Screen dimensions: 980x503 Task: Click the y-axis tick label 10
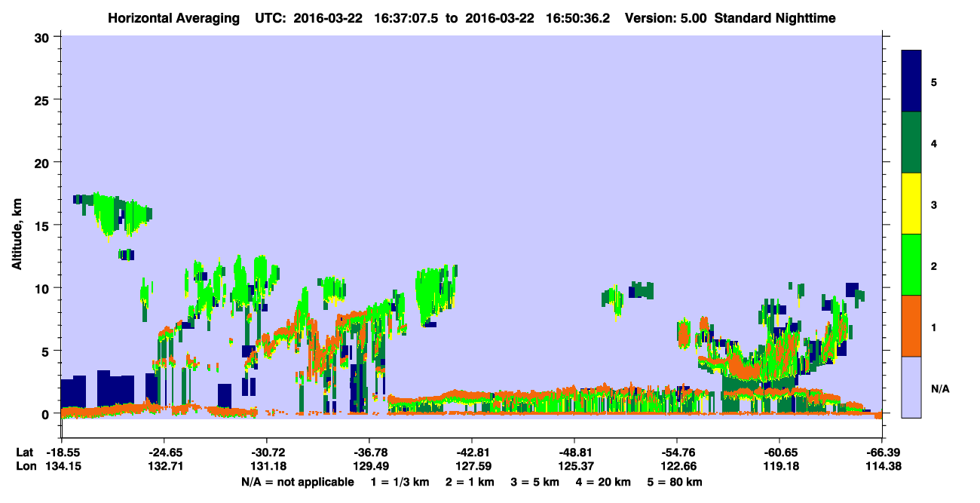tap(44, 288)
